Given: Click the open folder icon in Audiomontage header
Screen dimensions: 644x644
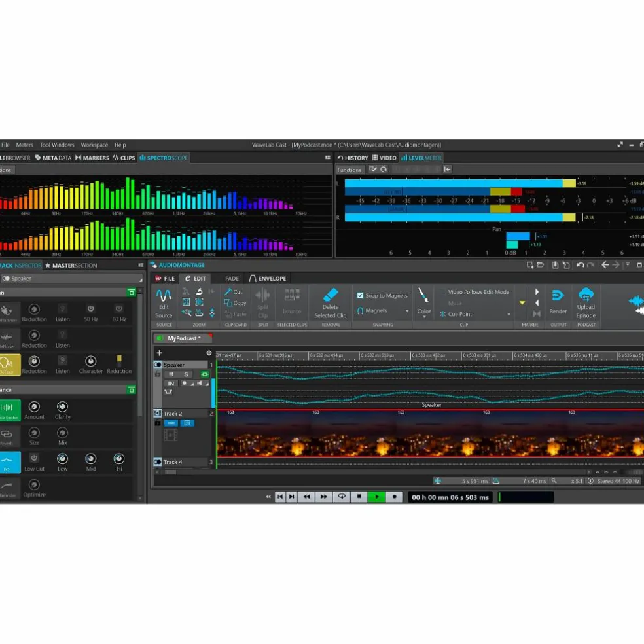Looking at the screenshot, I should (541, 265).
